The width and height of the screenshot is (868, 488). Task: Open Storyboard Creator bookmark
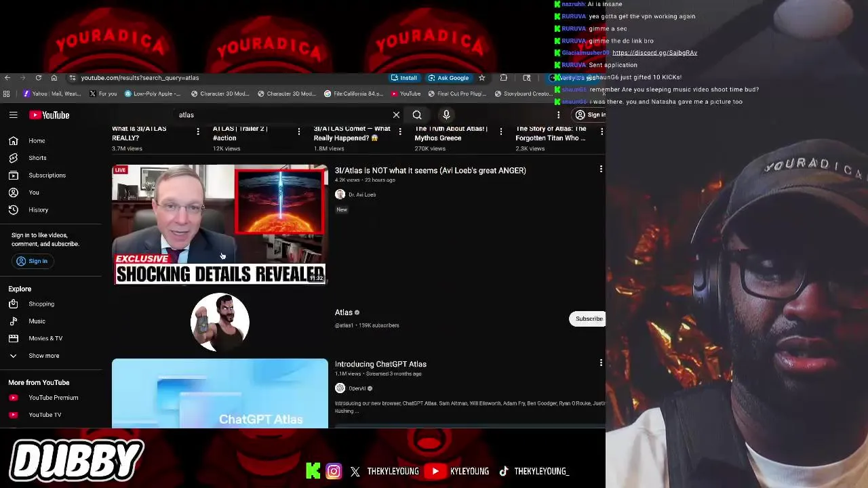click(524, 94)
